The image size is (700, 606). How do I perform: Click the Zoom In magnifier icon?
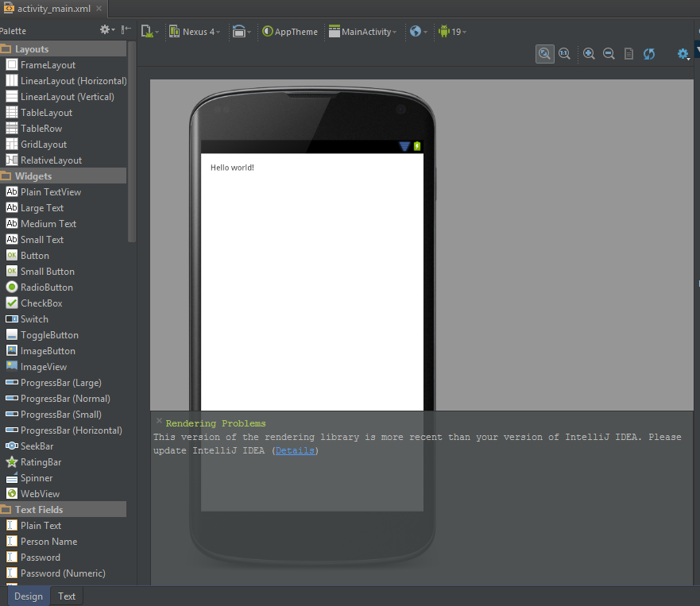point(589,54)
